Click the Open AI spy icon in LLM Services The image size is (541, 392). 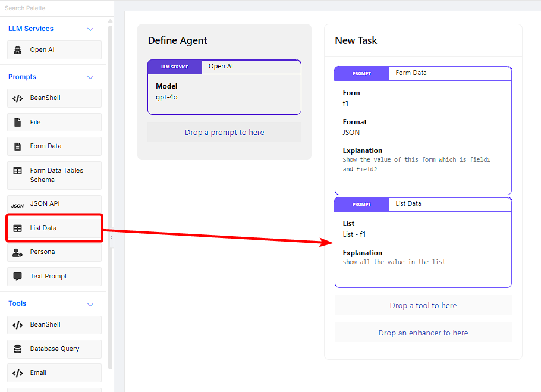pos(18,50)
